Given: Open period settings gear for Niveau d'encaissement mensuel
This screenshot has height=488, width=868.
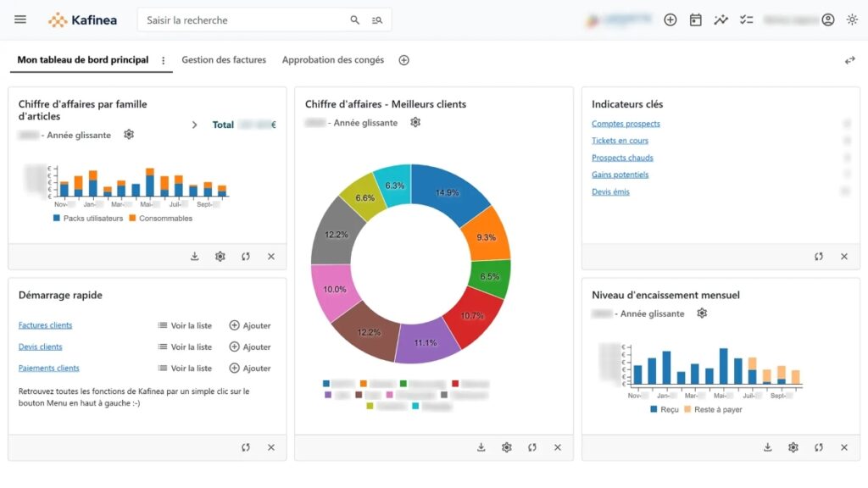Looking at the screenshot, I should (x=701, y=313).
